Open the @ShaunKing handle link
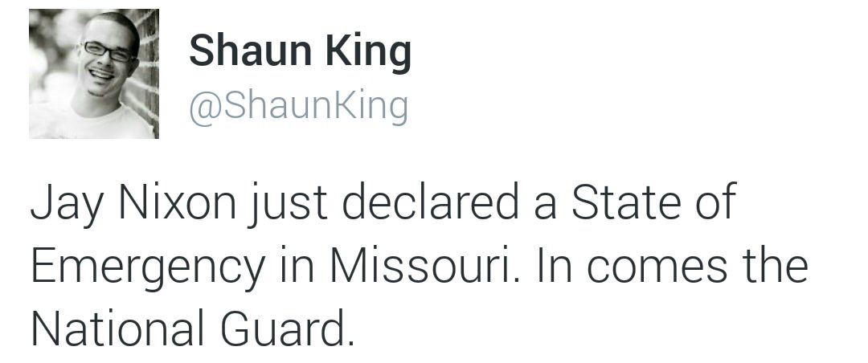This screenshot has width=868, height=363. tap(298, 106)
